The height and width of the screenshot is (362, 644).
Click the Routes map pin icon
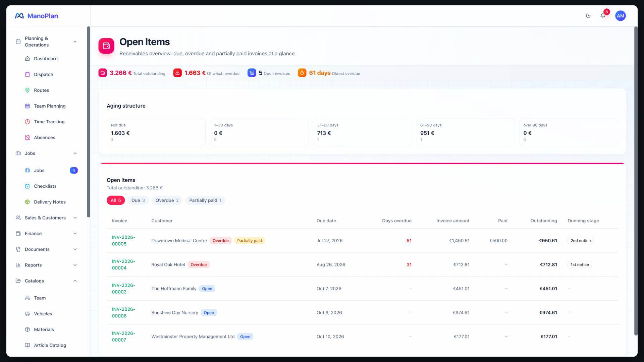coord(28,90)
